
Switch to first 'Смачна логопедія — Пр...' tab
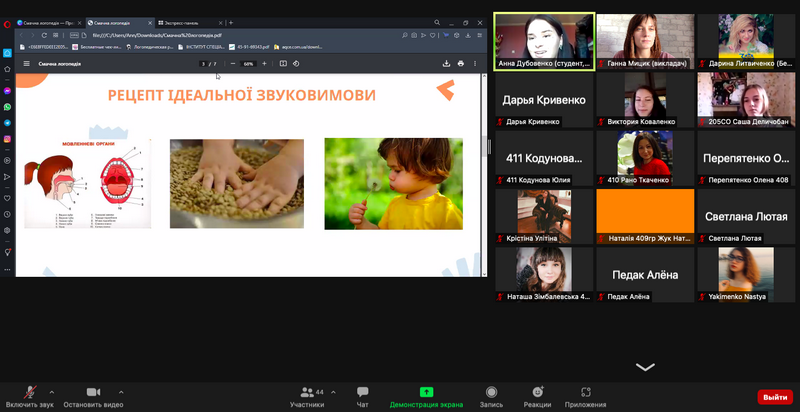point(49,23)
